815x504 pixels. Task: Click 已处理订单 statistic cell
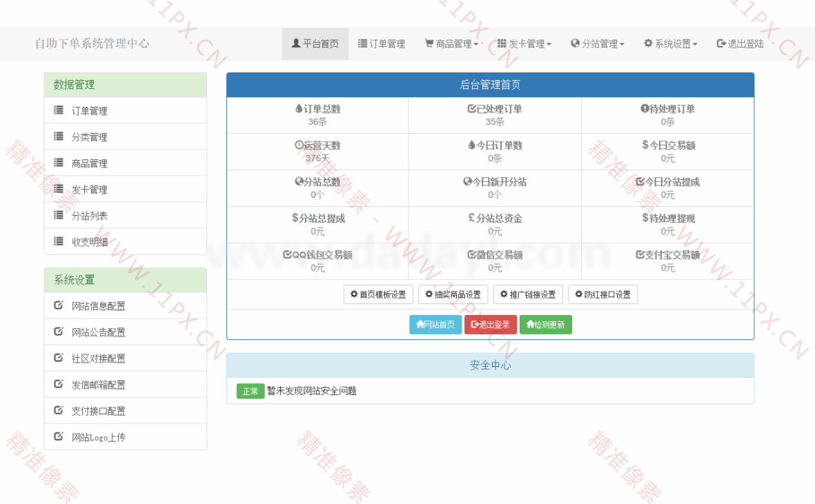tap(495, 115)
